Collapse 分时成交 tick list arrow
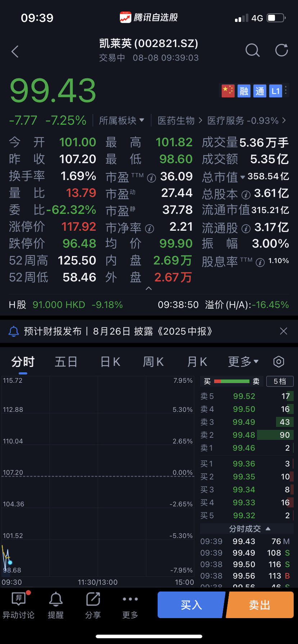 coord(268,529)
